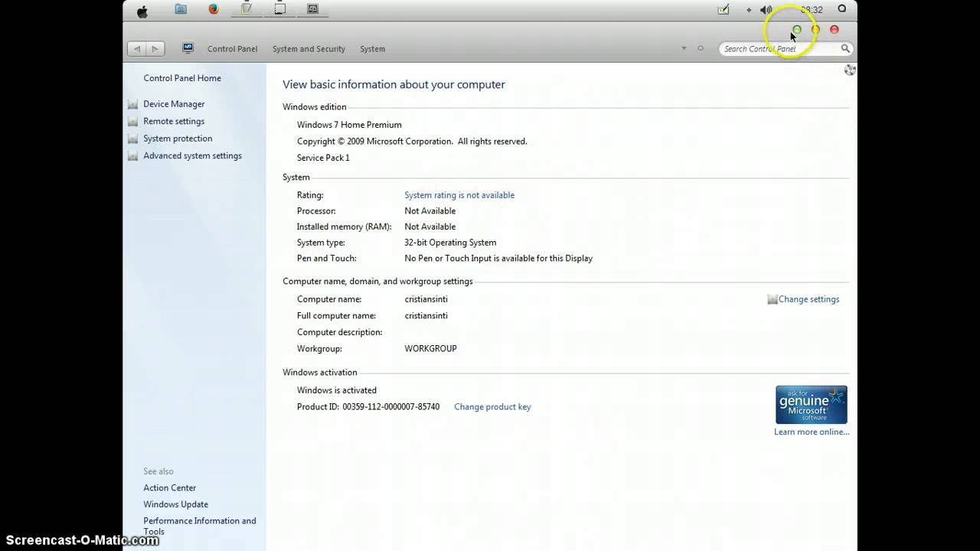Open System protection
The image size is (980, 551).
coord(178,139)
